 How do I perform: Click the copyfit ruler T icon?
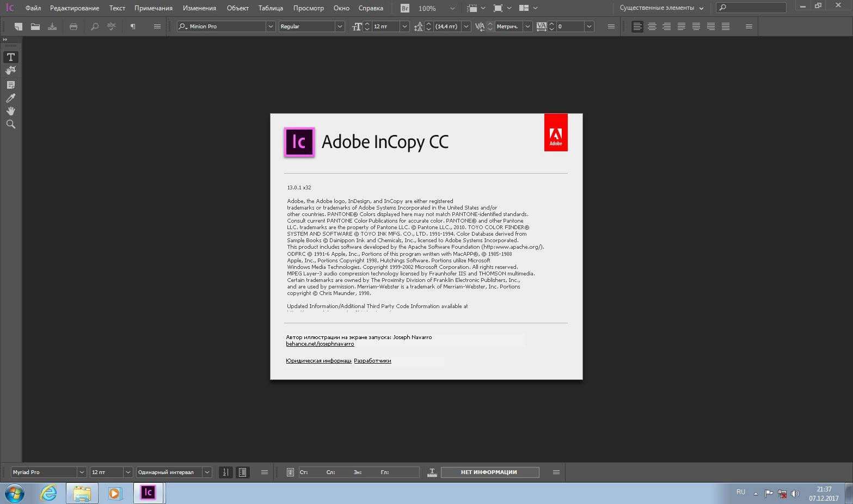tap(432, 472)
